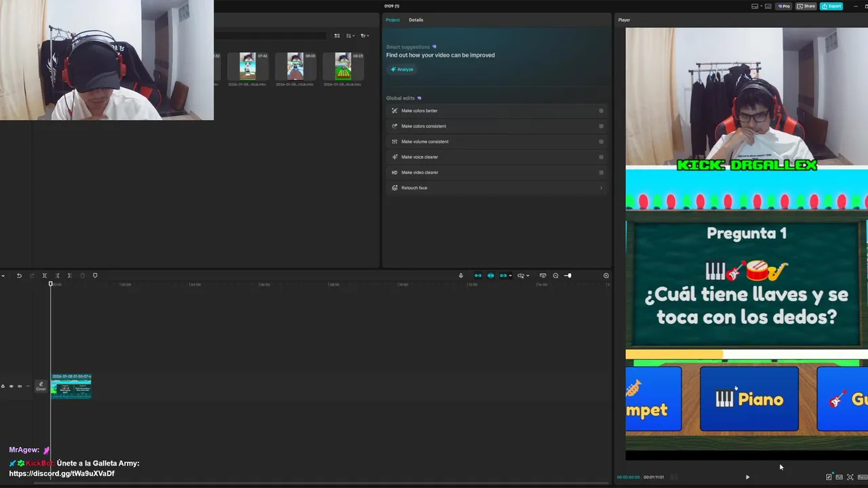Open the timeline mode dropdown at far left
The width and height of the screenshot is (868, 488).
tap(2, 275)
